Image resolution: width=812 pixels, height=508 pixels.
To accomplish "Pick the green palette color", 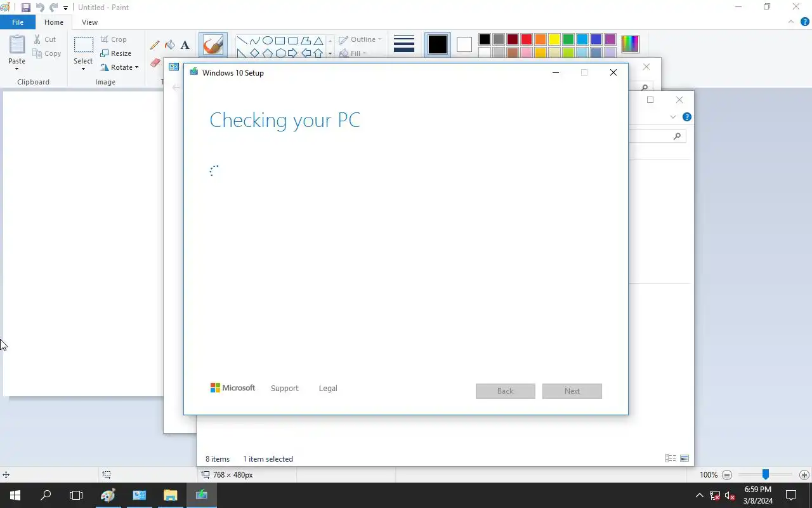I will [568, 39].
